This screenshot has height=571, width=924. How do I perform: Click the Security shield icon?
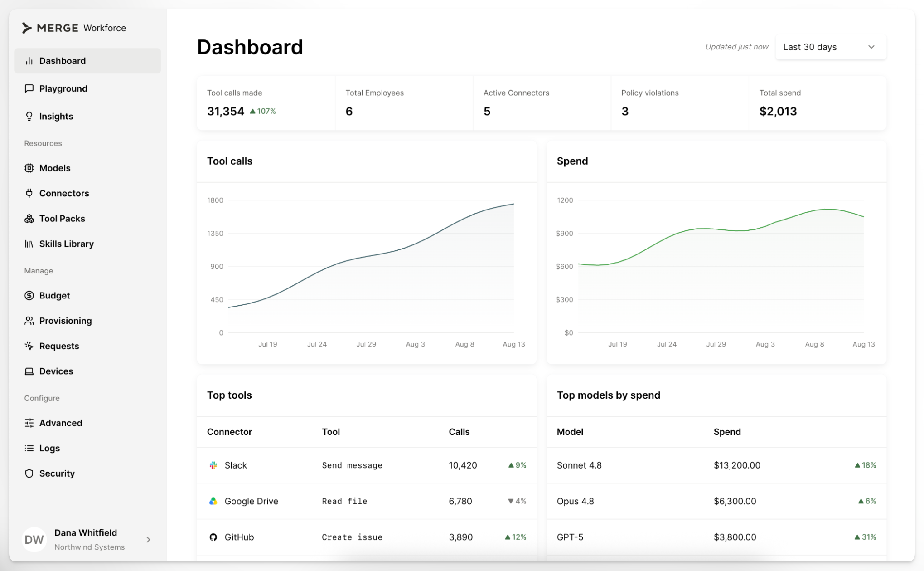tap(29, 473)
